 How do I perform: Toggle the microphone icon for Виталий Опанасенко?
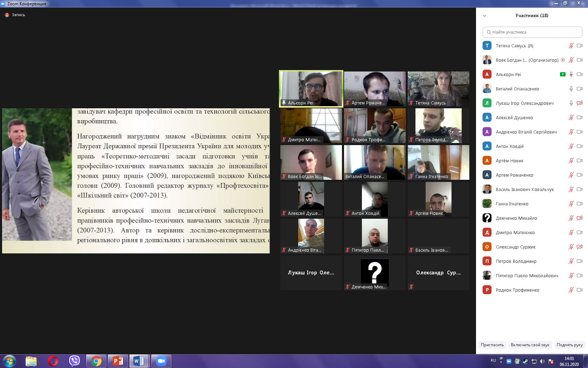(571, 89)
